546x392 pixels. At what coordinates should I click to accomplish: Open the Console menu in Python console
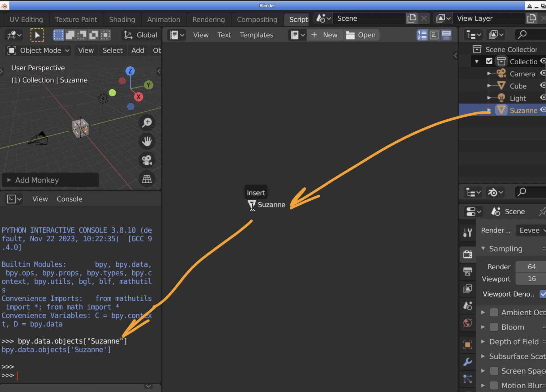click(x=69, y=199)
